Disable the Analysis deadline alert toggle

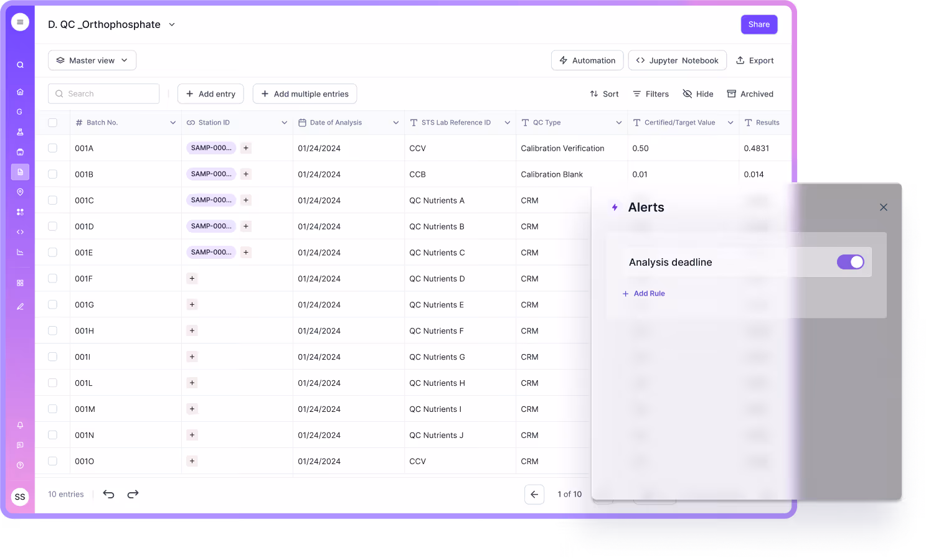coord(851,262)
